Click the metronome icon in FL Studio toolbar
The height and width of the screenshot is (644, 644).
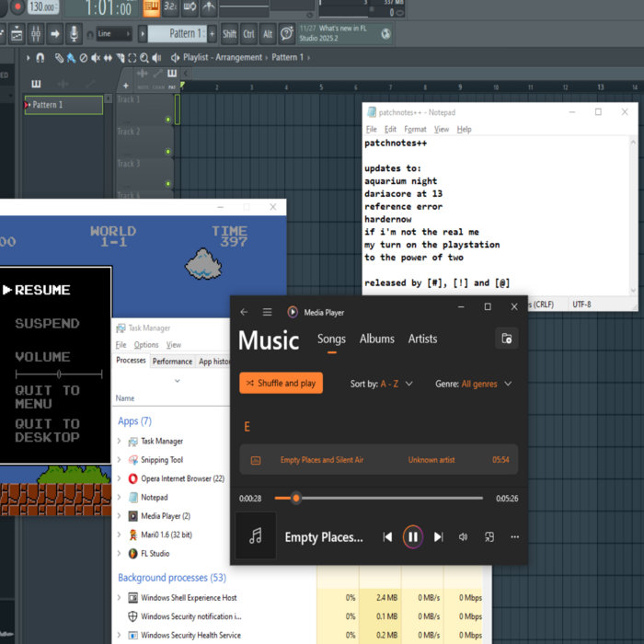209,7
